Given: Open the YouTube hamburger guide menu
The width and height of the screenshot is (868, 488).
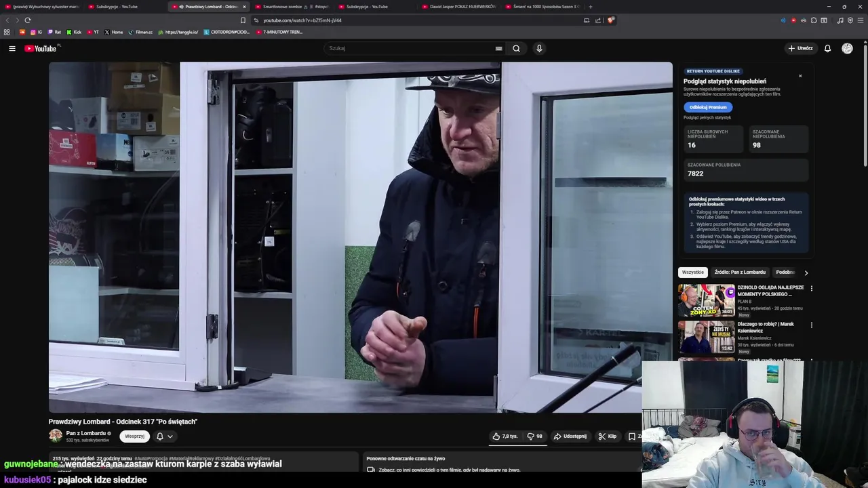Looking at the screenshot, I should tap(12, 48).
